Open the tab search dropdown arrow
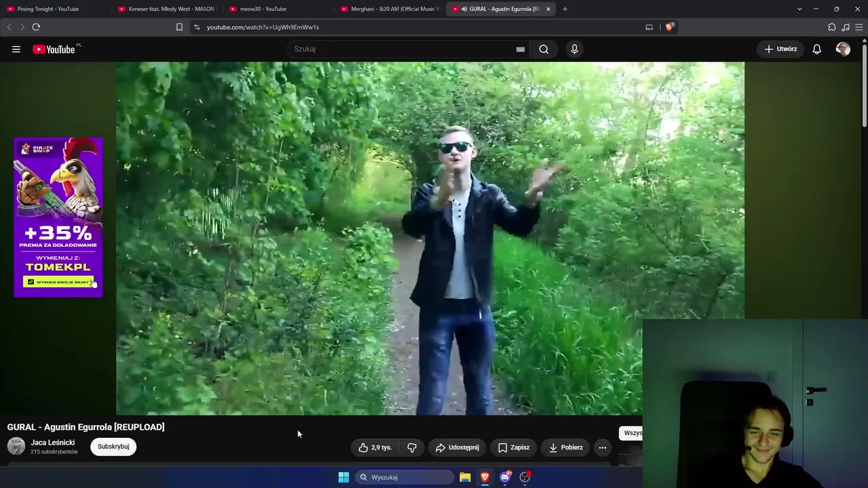 [800, 9]
